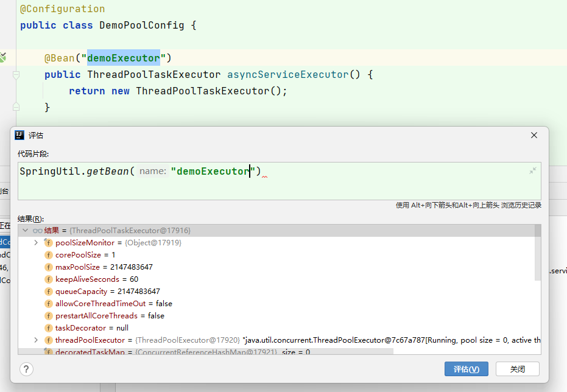Click the DemoPoolConfig class name
Image resolution: width=567 pixels, height=392 pixels.
[141, 26]
